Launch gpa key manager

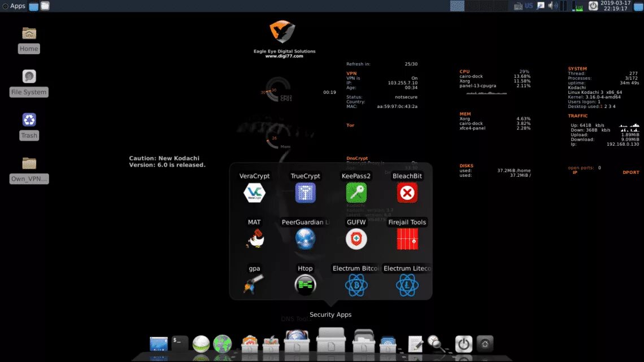[254, 285]
